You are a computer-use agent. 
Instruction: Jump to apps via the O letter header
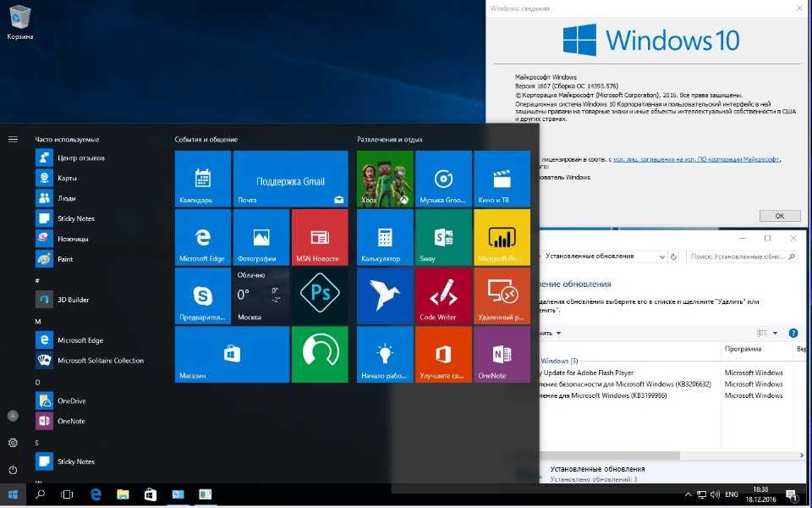tap(38, 382)
